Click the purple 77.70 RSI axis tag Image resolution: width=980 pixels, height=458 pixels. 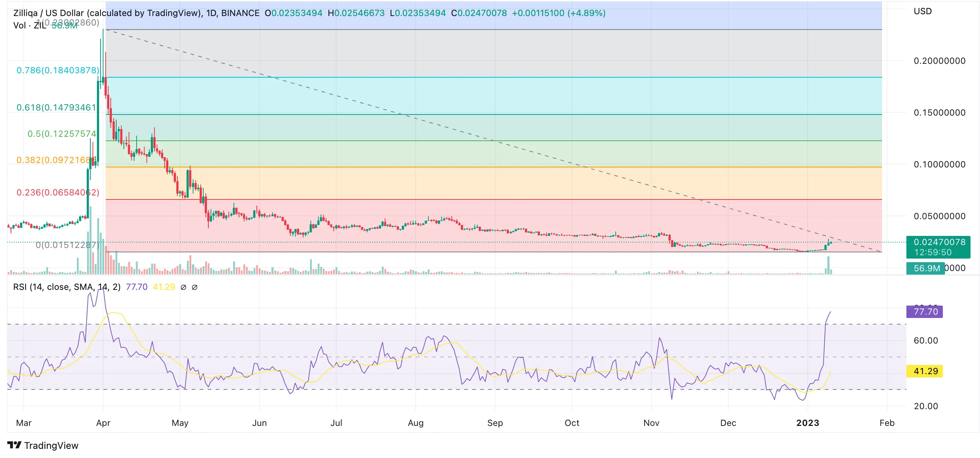(925, 311)
